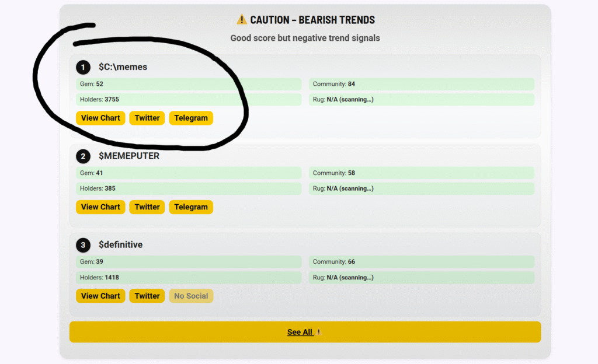This screenshot has width=598, height=364.
Task: Select the $C:\memes token title
Action: (123, 67)
